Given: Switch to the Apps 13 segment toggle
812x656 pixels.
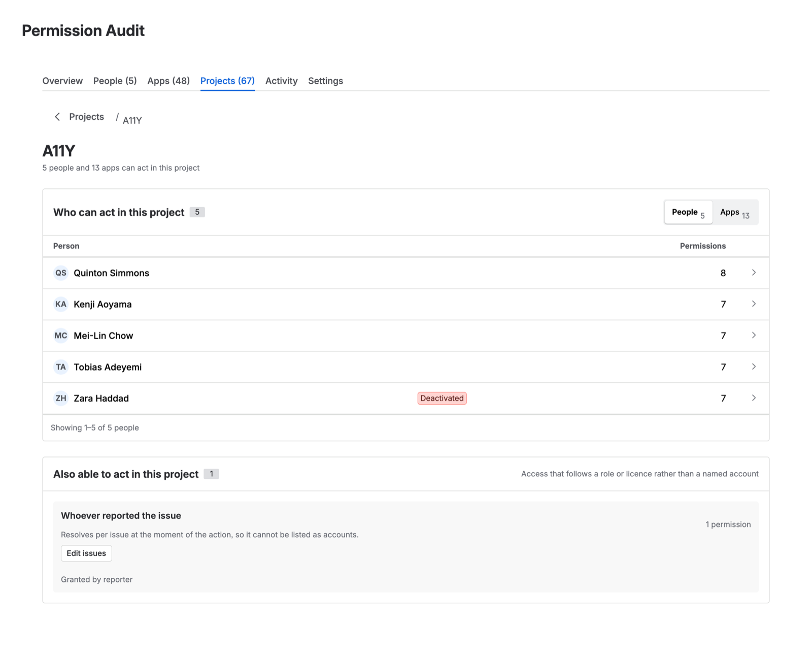Looking at the screenshot, I should click(x=735, y=212).
